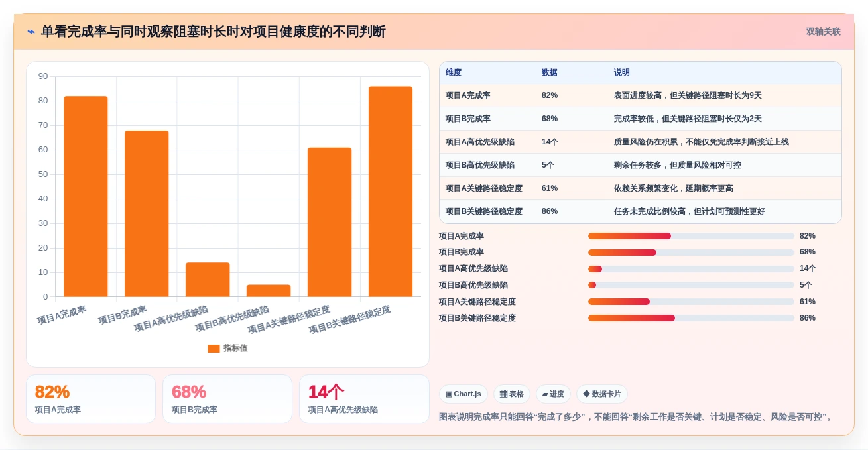This screenshot has height=450, width=868.
Task: Click description 任务未完成比例较高，但计划可预测性更好
Action: 690,211
